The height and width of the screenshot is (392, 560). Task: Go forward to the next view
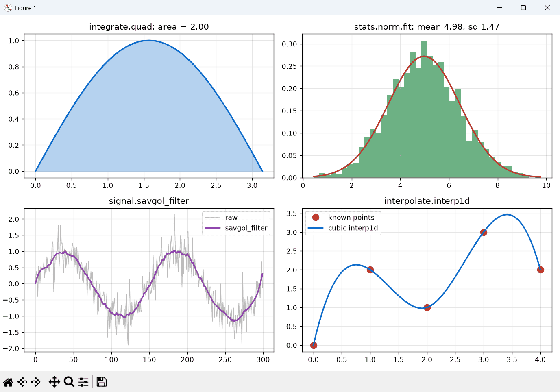pos(36,382)
